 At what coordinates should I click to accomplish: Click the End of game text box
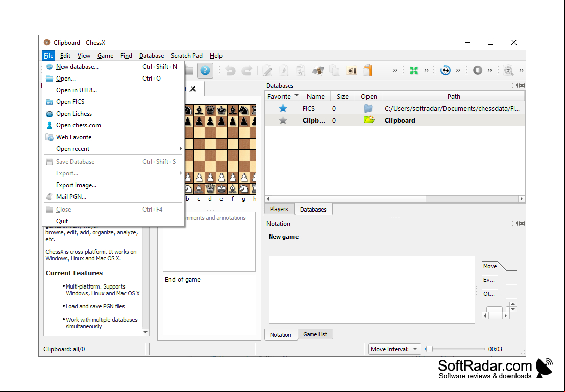[209, 305]
